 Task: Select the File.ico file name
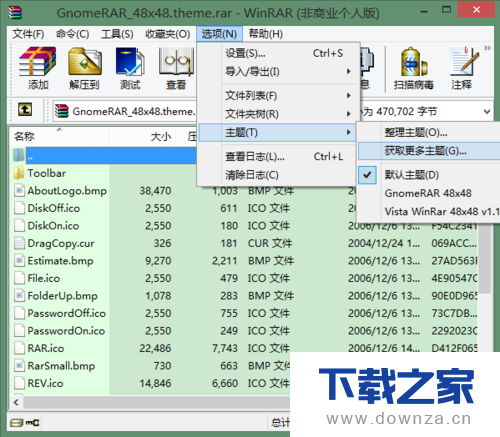pyautogui.click(x=44, y=278)
